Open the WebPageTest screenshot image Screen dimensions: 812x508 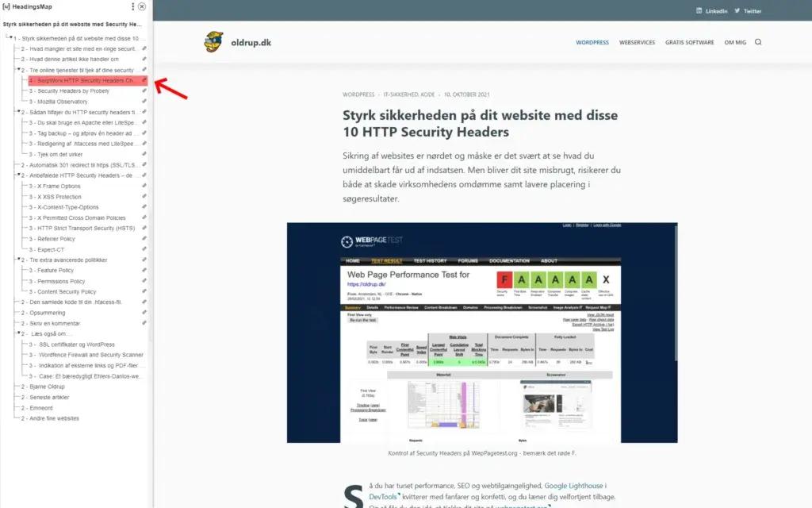point(482,333)
